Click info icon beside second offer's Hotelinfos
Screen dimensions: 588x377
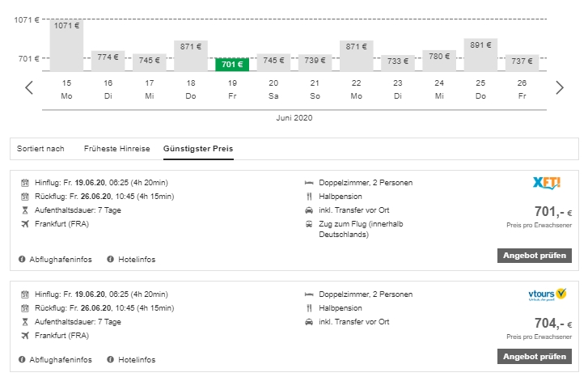pos(111,359)
